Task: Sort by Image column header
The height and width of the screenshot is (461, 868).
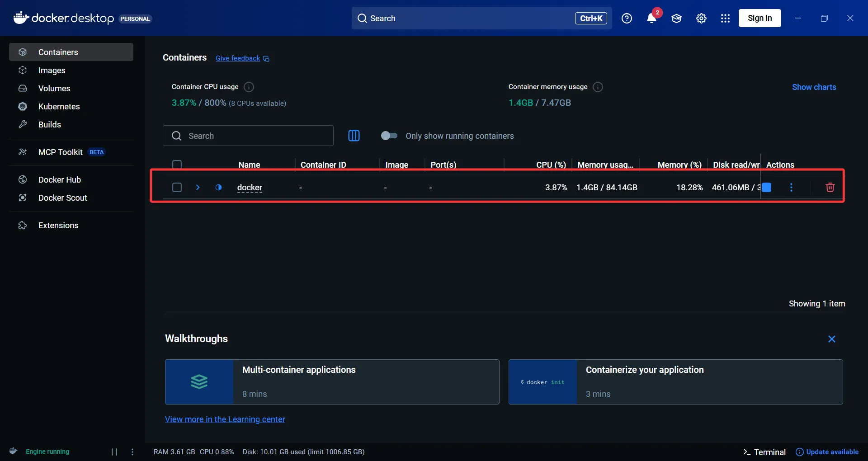Action: pyautogui.click(x=397, y=165)
